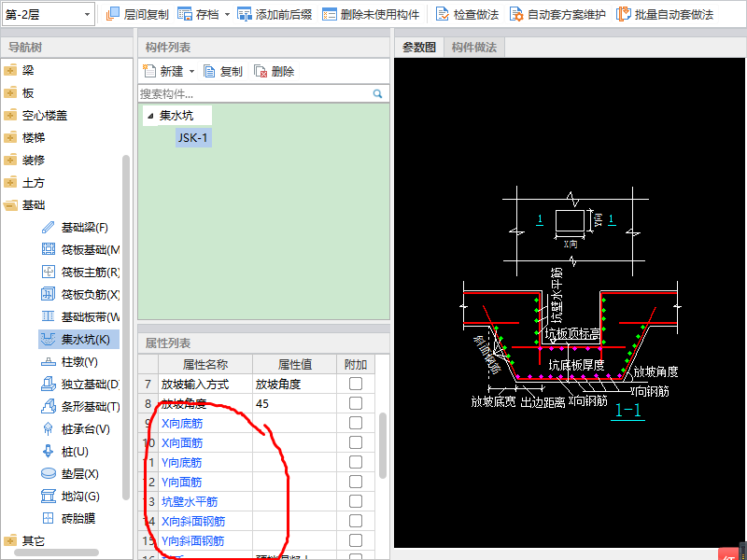Collapse the 基础 folder
The height and width of the screenshot is (560, 747).
pyautogui.click(x=10, y=205)
